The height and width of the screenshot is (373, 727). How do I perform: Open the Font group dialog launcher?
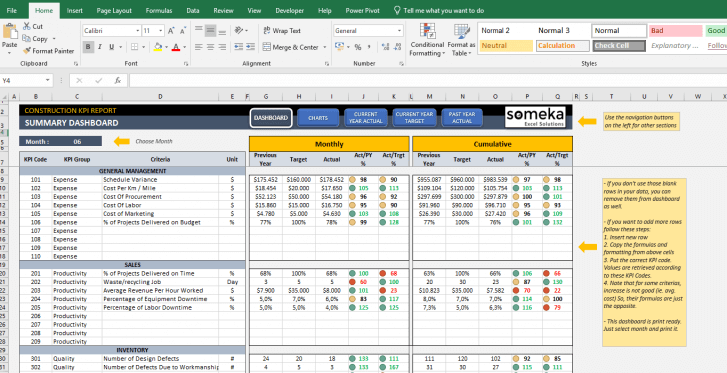point(186,64)
